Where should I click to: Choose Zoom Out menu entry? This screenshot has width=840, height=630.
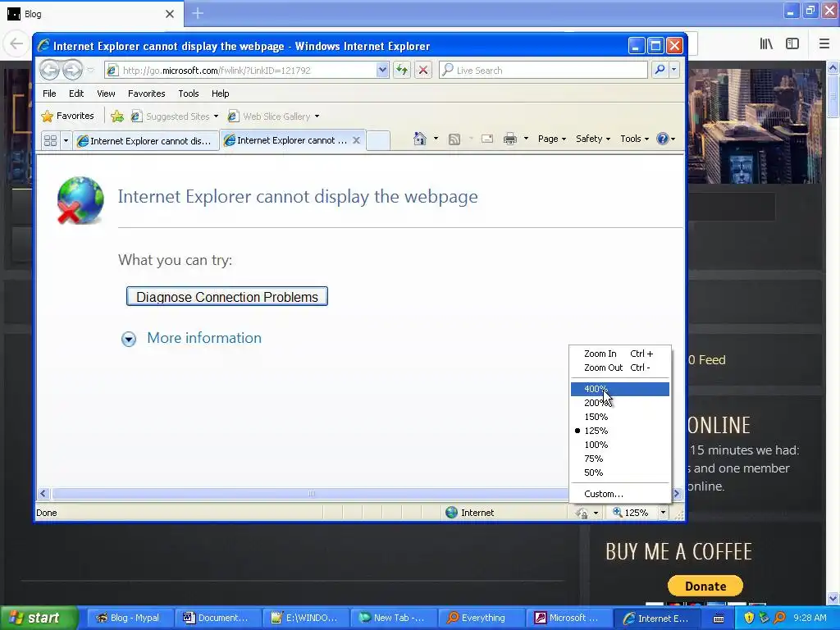(620, 367)
